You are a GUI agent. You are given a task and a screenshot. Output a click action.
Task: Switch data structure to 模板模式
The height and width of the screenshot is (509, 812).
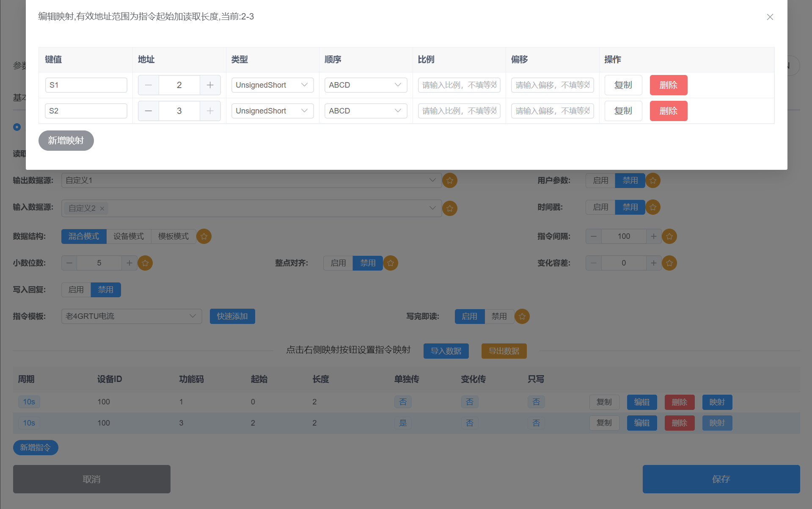[173, 236]
